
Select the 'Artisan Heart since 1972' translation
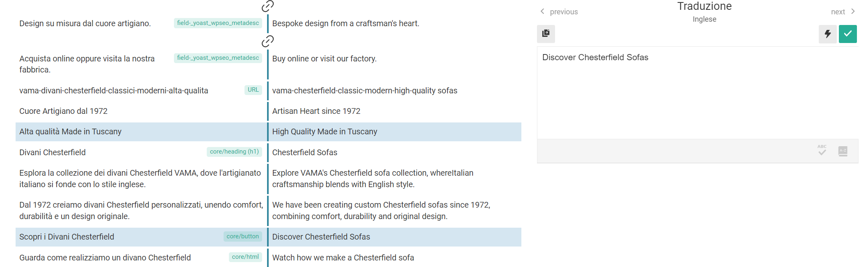coord(316,111)
